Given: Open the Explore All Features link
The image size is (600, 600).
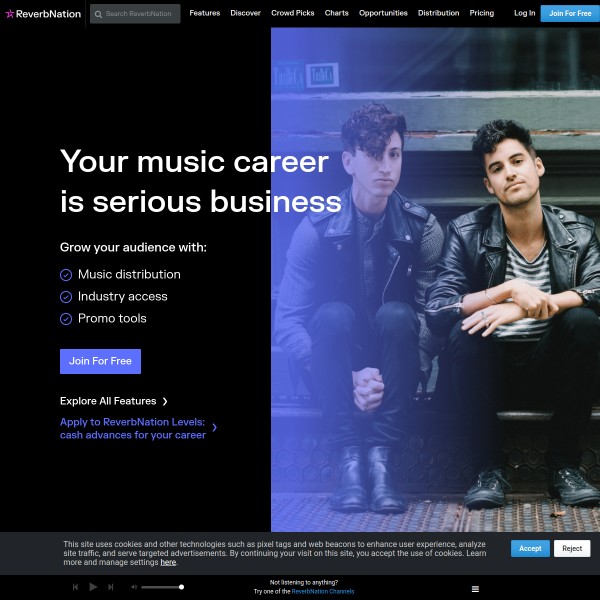Looking at the screenshot, I should 108,401.
